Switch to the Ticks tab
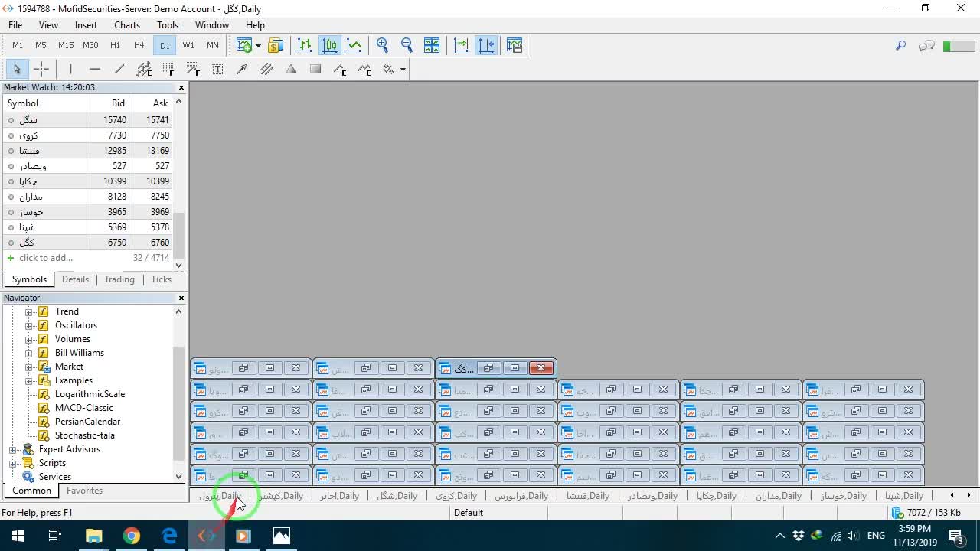Viewport: 980px width, 551px height. pos(161,279)
